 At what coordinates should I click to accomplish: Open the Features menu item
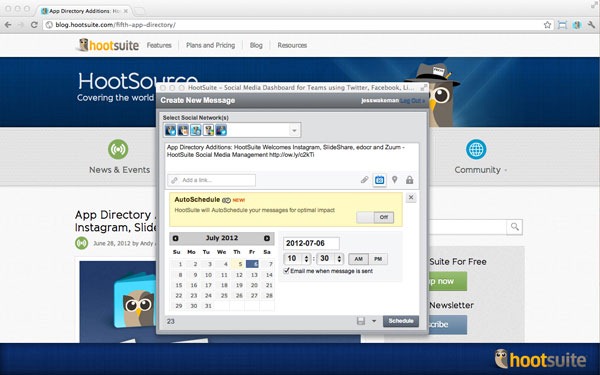click(x=159, y=45)
